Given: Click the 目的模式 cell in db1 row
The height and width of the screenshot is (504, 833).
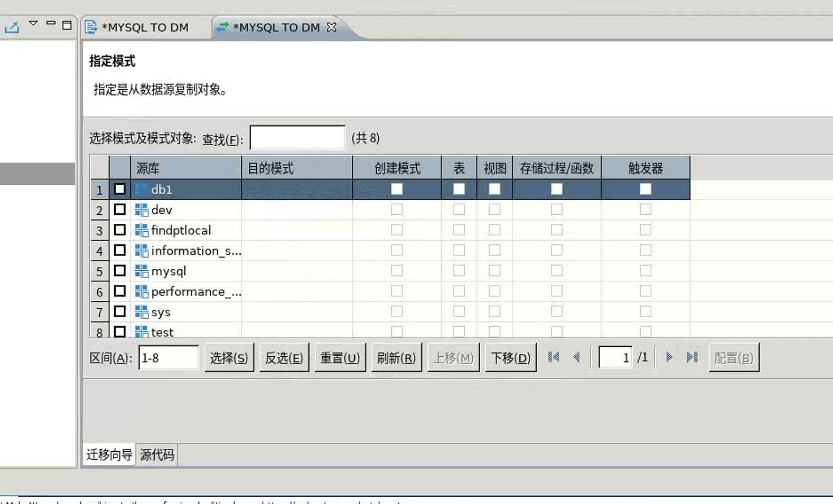Looking at the screenshot, I should [297, 189].
